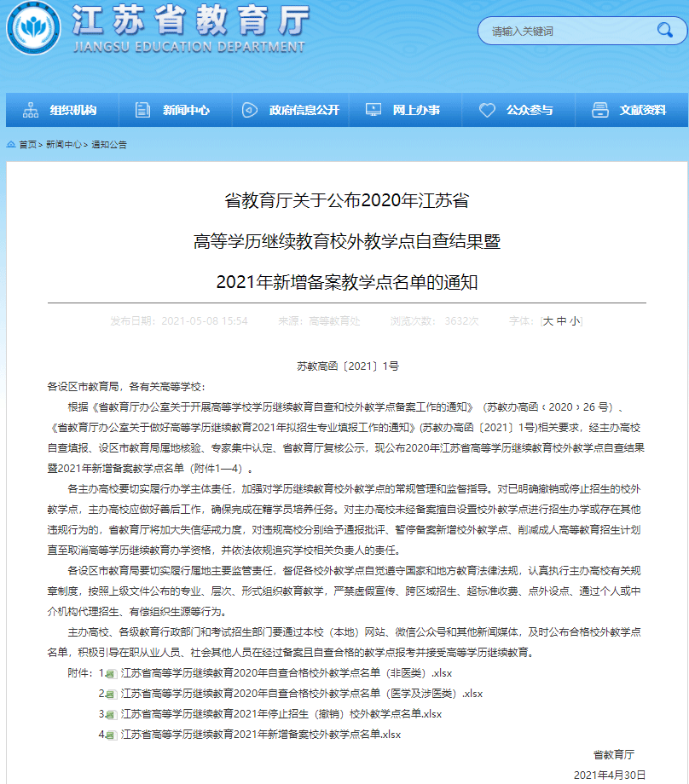This screenshot has height=784, width=689.
Task: Click the magnifier search icon
Action: tap(664, 31)
